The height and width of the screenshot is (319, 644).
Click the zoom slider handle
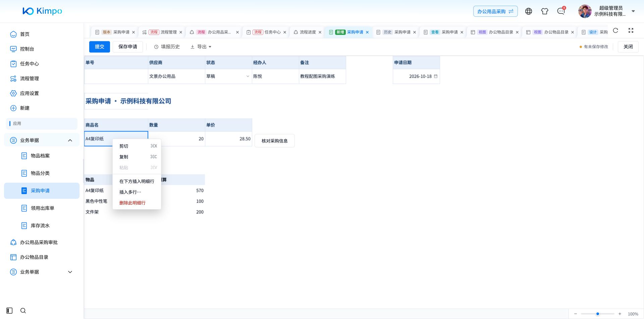598,314
